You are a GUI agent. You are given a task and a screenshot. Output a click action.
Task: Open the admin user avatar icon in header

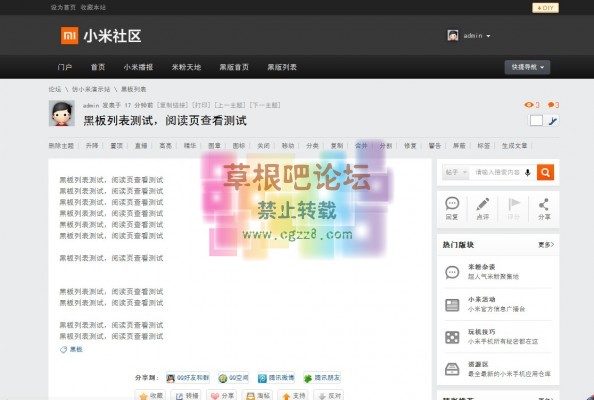coord(453,36)
